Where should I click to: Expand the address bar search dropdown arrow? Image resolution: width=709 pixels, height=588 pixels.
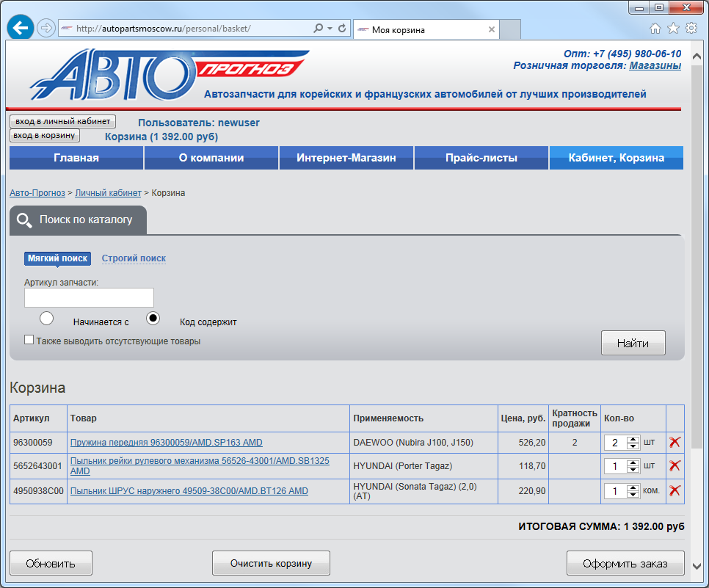coord(330,29)
